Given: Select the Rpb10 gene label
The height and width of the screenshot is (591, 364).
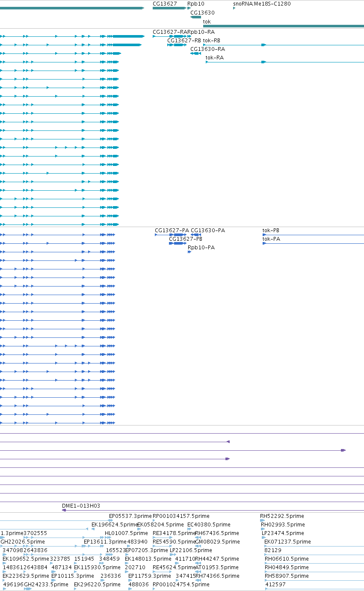Looking at the screenshot, I should coord(196,3).
